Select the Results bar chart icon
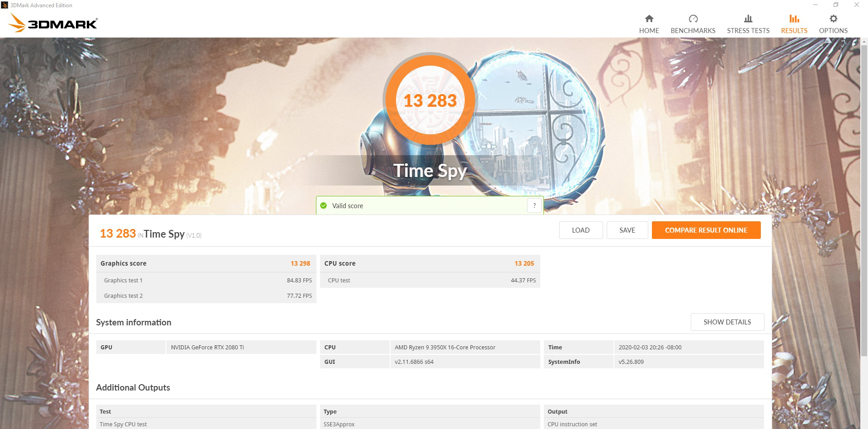 pos(794,19)
